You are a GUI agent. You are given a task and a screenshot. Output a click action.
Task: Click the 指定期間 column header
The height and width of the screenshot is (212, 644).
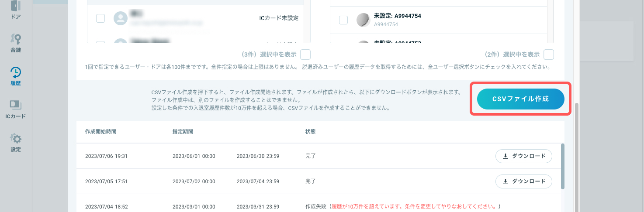[183, 131]
